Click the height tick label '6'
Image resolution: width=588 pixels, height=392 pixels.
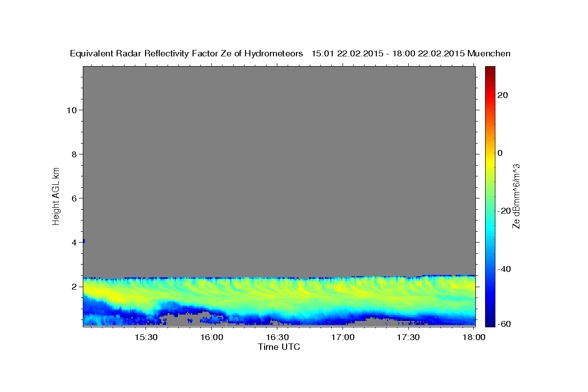tap(73, 198)
